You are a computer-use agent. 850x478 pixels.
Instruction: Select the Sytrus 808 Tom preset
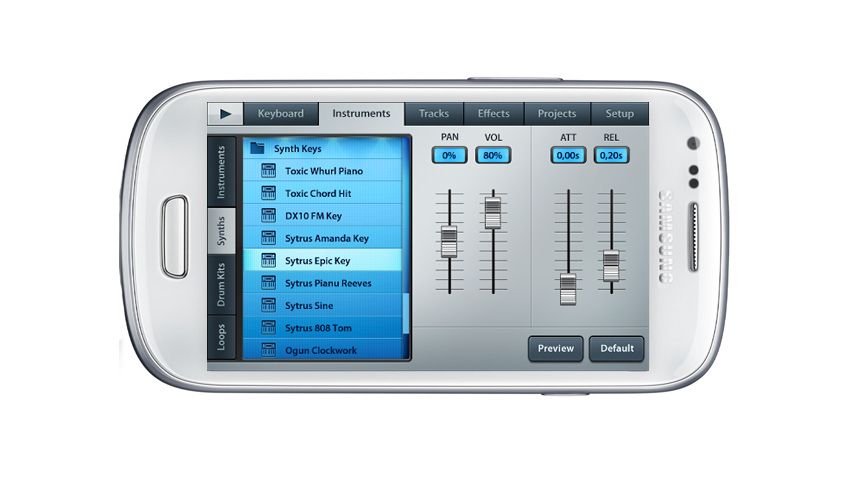pos(324,328)
